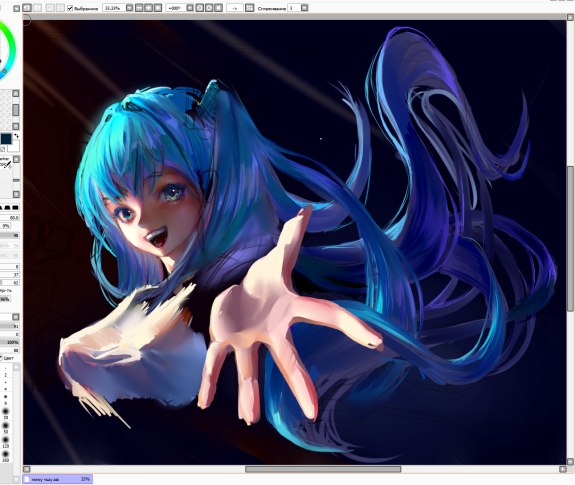
Task: Rotate canvas clockwise with the rotation icon
Action: point(209,8)
